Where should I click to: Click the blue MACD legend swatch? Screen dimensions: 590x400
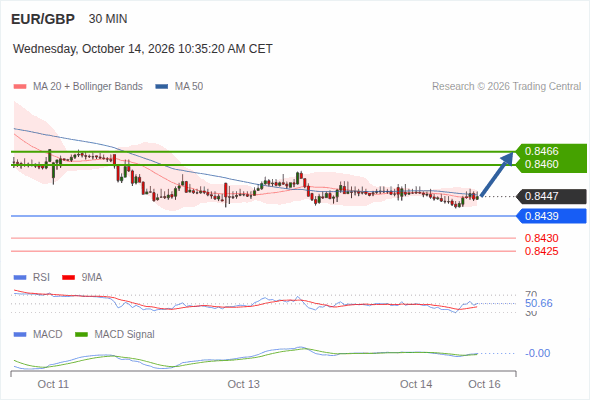(20, 335)
